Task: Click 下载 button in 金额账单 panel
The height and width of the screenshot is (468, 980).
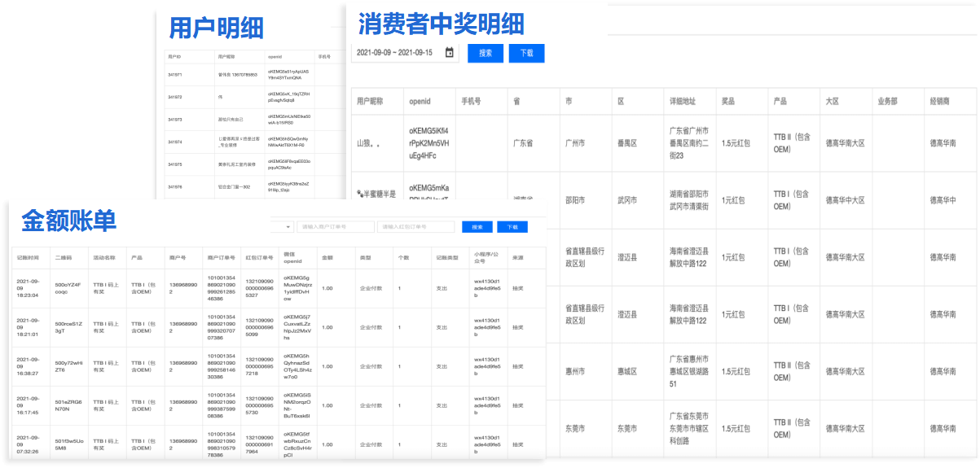Action: (512, 227)
